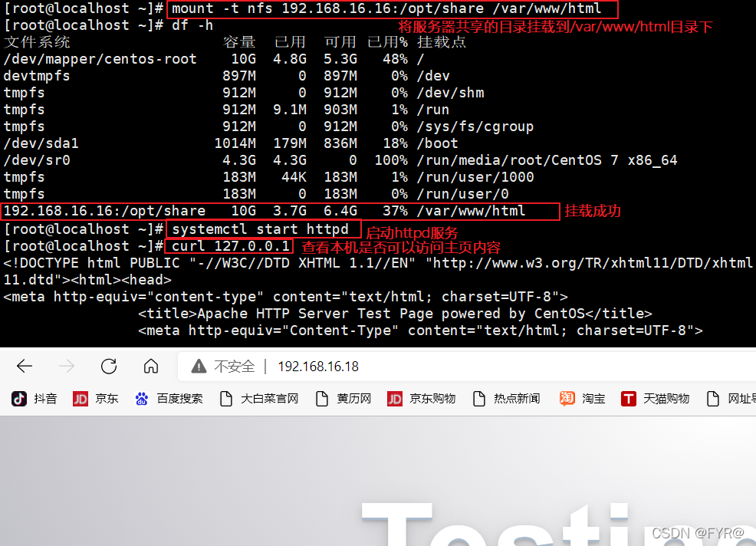This screenshot has width=756, height=546.
Task: Click the /dev/sr0 filesystem entry
Action: (x=37, y=160)
